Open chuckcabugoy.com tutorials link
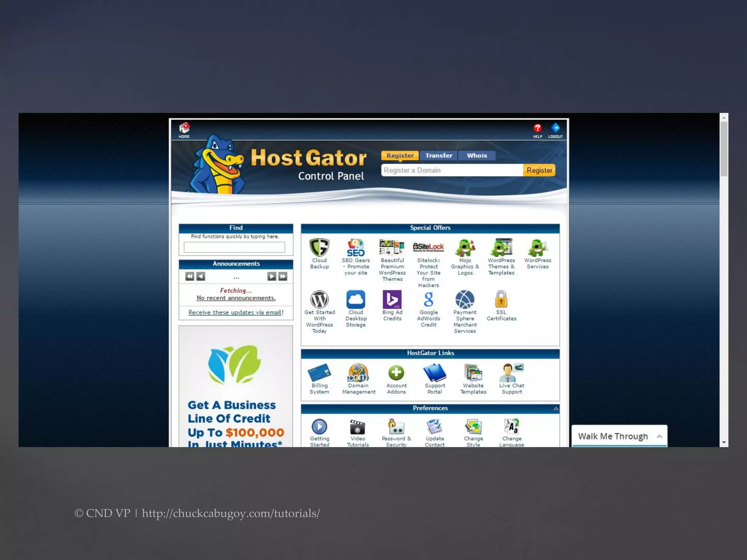This screenshot has height=560, width=747. coord(231,513)
